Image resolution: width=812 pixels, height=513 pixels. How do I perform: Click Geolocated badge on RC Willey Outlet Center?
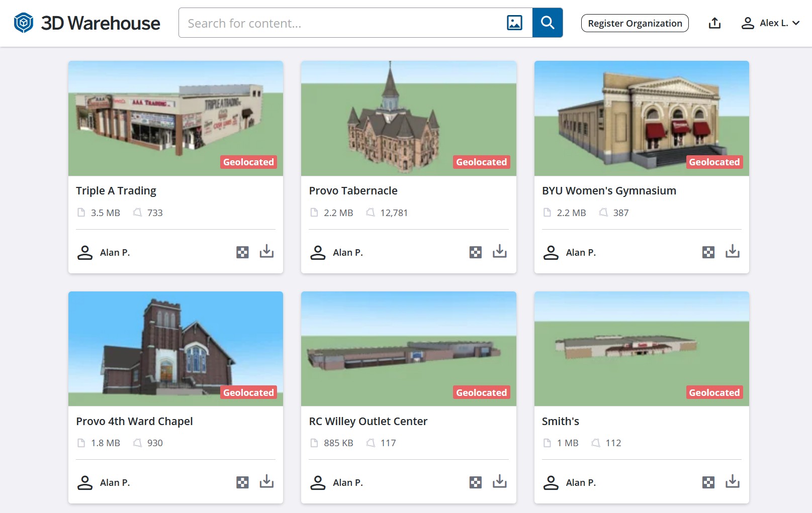point(481,392)
